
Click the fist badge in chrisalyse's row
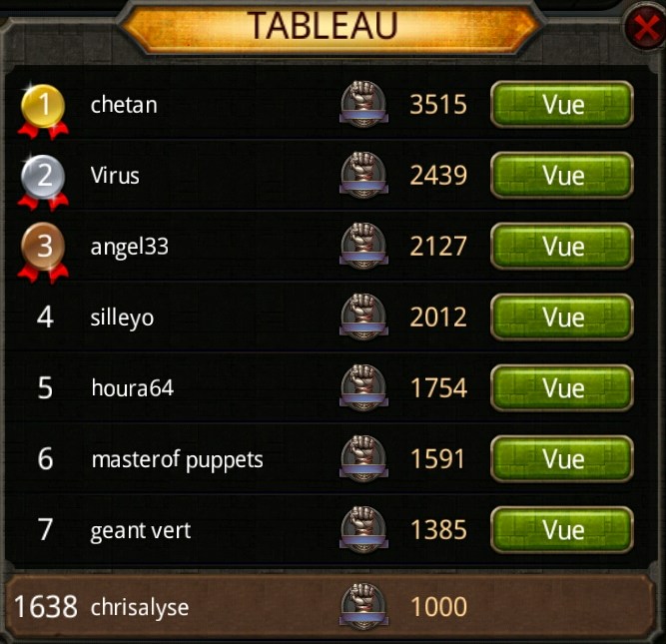pos(363,607)
